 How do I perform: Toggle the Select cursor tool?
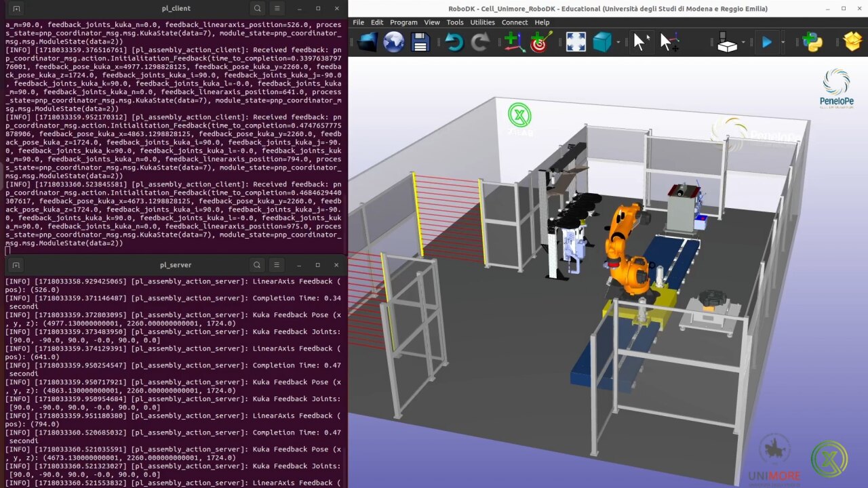coord(639,43)
